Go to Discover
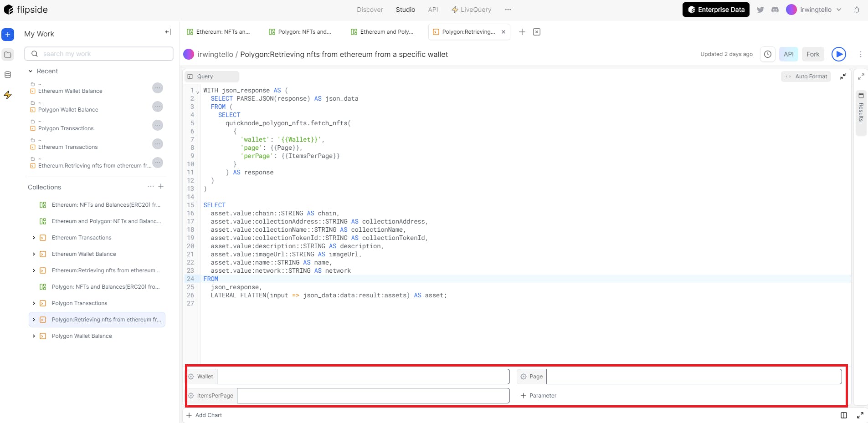Image resolution: width=868 pixels, height=423 pixels. [x=370, y=10]
